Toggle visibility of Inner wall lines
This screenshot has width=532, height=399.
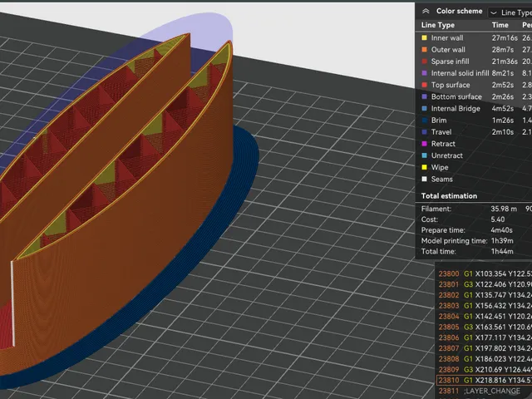pos(447,38)
